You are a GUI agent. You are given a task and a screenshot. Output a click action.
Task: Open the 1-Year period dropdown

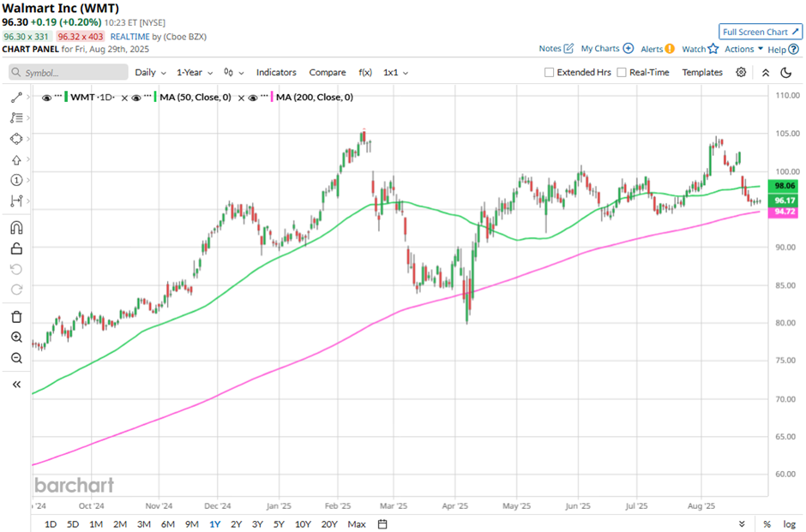pos(195,73)
